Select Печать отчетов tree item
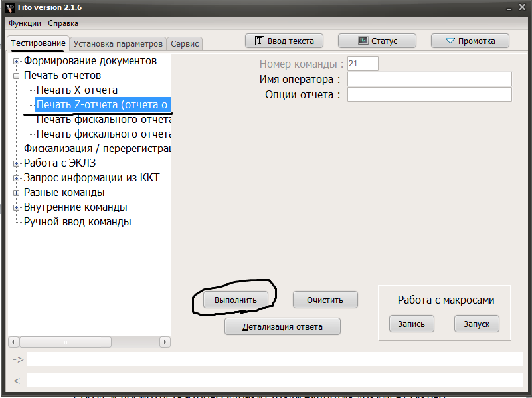Viewport: 532px width, 398px height. click(62, 76)
